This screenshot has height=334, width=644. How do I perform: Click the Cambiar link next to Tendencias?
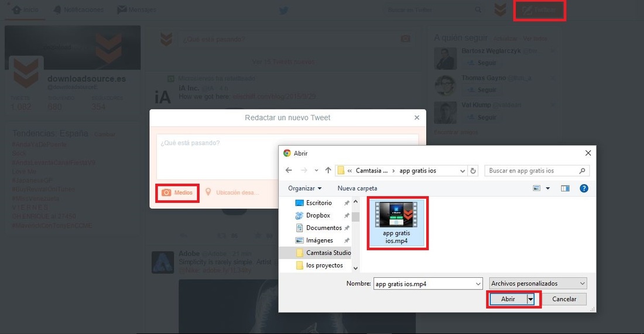pyautogui.click(x=104, y=134)
